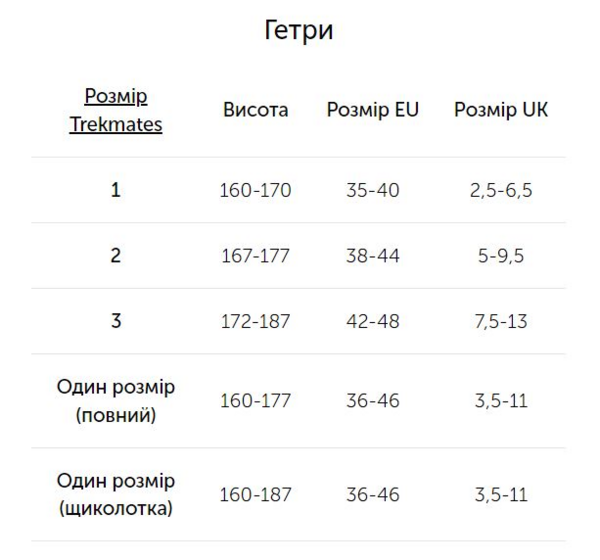600x560 pixels.
Task: Click the UK size cell 2,5-6,5
Action: pos(501,190)
